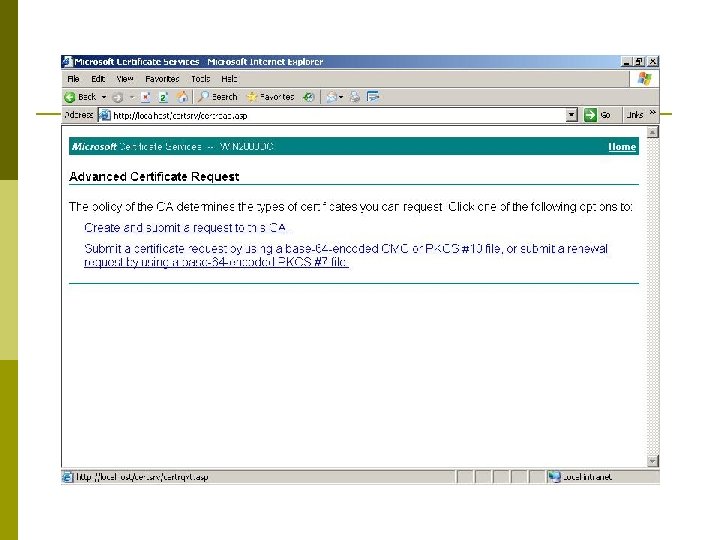
Task: Click the address bar URL field
Action: (338, 115)
